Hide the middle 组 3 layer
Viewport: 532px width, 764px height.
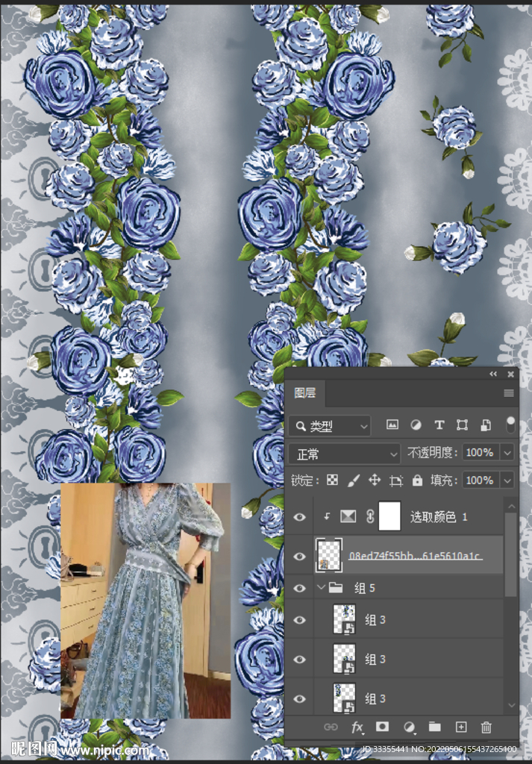tap(300, 660)
